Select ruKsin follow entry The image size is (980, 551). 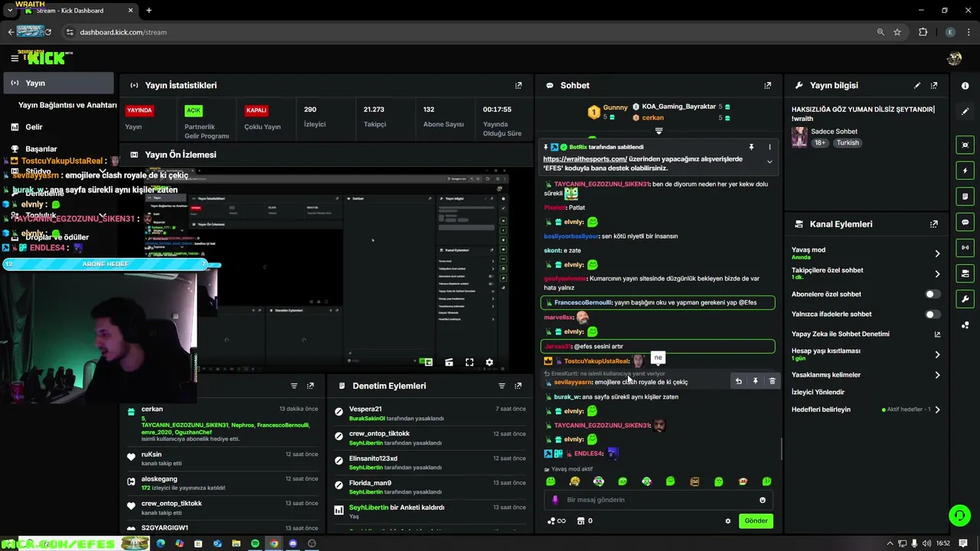point(151,455)
